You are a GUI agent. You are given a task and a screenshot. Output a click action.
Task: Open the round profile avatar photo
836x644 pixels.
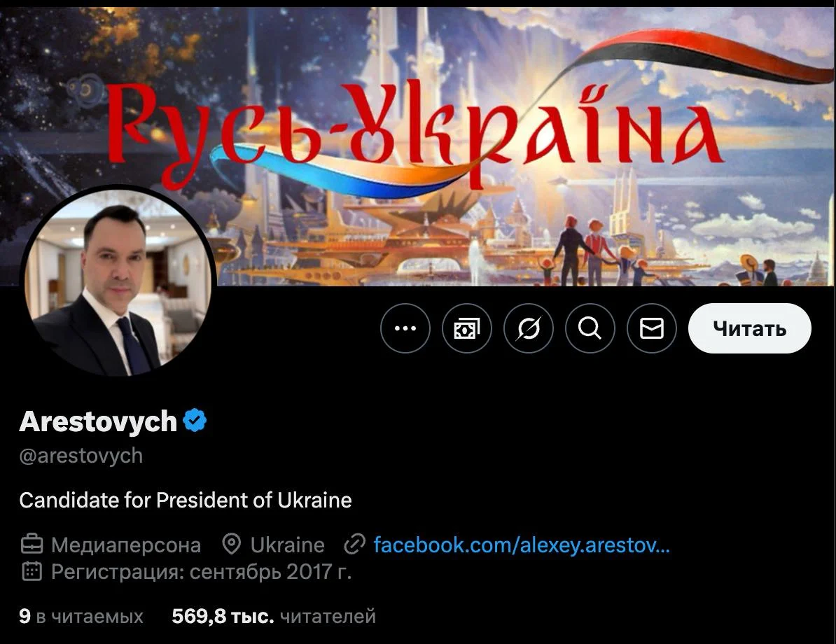(118, 281)
